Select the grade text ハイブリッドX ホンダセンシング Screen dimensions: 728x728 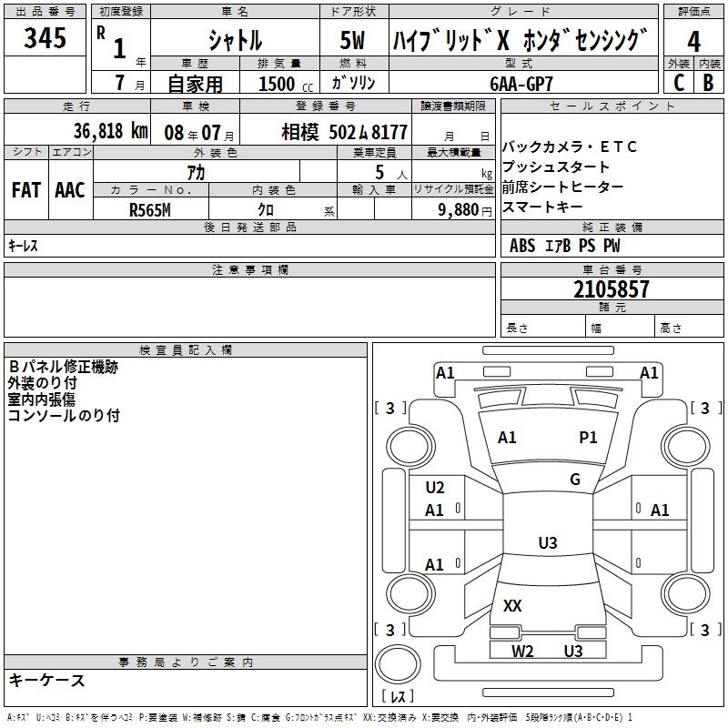pos(520,39)
